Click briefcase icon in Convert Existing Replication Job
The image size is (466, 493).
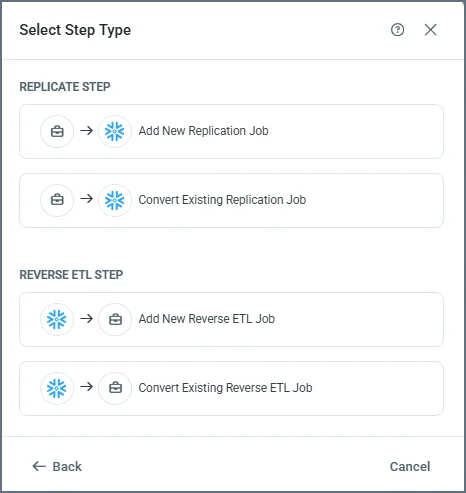pos(57,200)
